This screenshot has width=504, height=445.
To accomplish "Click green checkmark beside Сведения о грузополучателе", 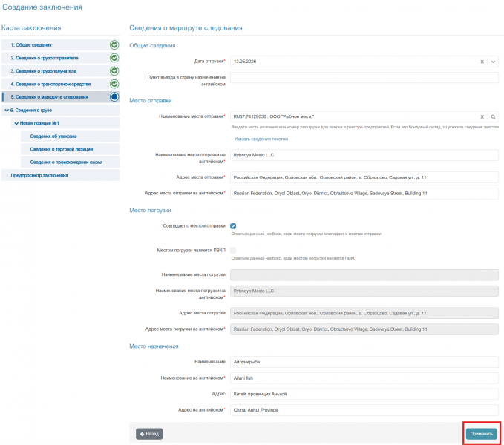I will [114, 71].
